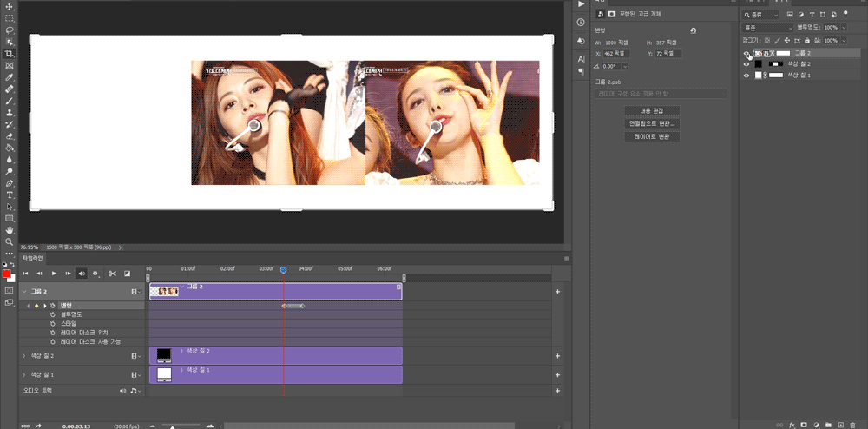Hide the 그룹 2 layer

(746, 53)
